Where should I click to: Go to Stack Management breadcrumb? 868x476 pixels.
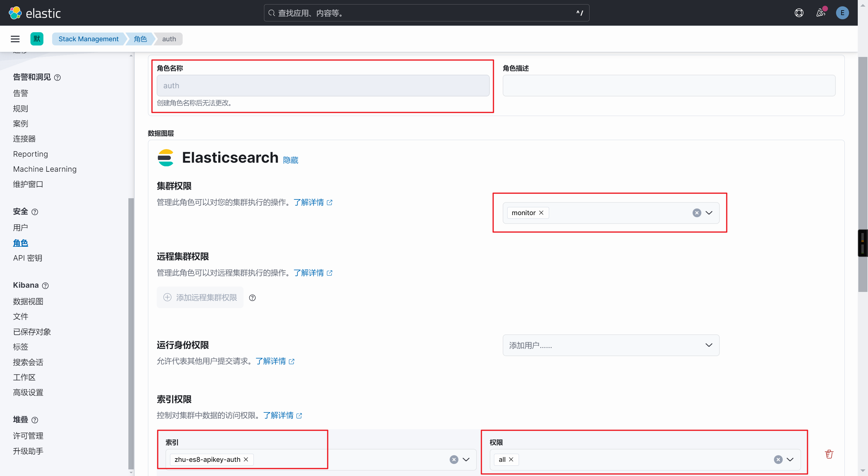click(89, 39)
